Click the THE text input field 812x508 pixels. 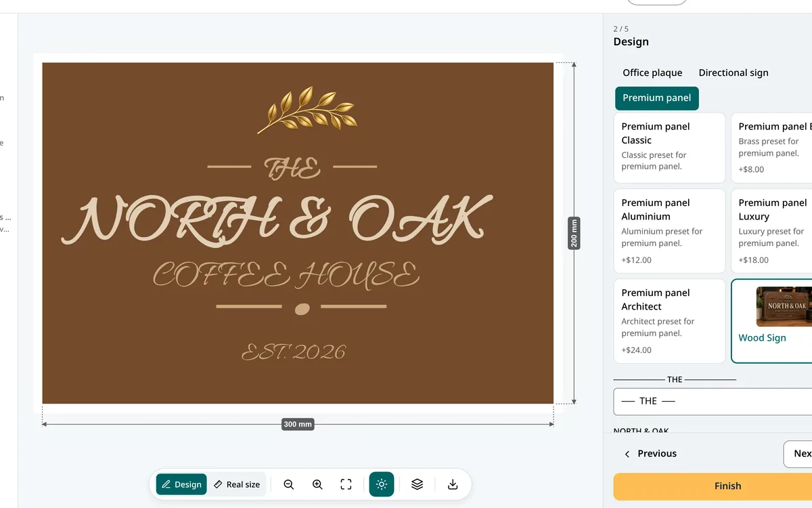point(713,401)
